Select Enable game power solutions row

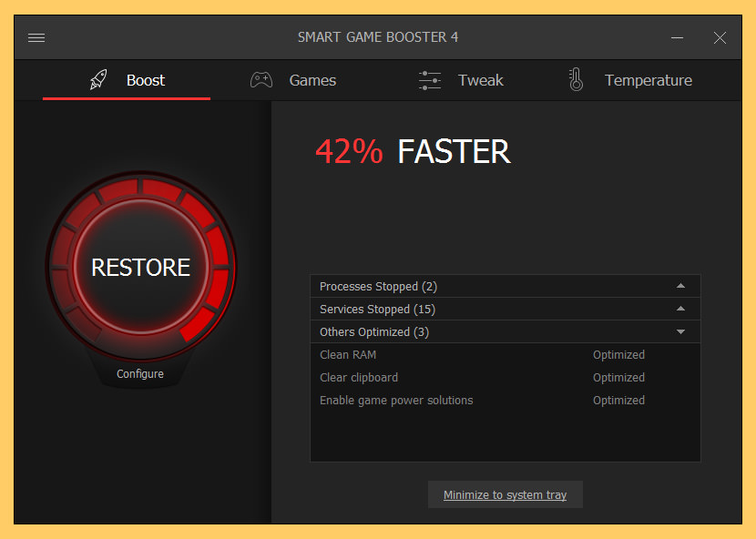click(x=506, y=400)
